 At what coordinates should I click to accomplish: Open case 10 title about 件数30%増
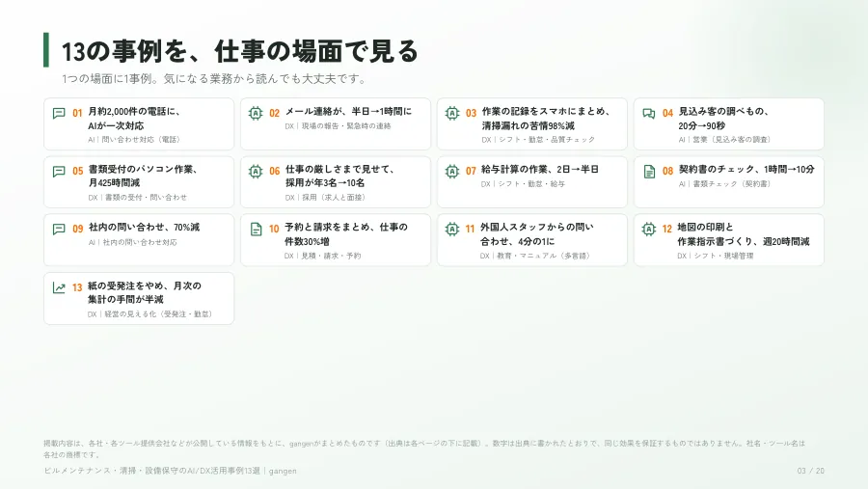pos(346,234)
